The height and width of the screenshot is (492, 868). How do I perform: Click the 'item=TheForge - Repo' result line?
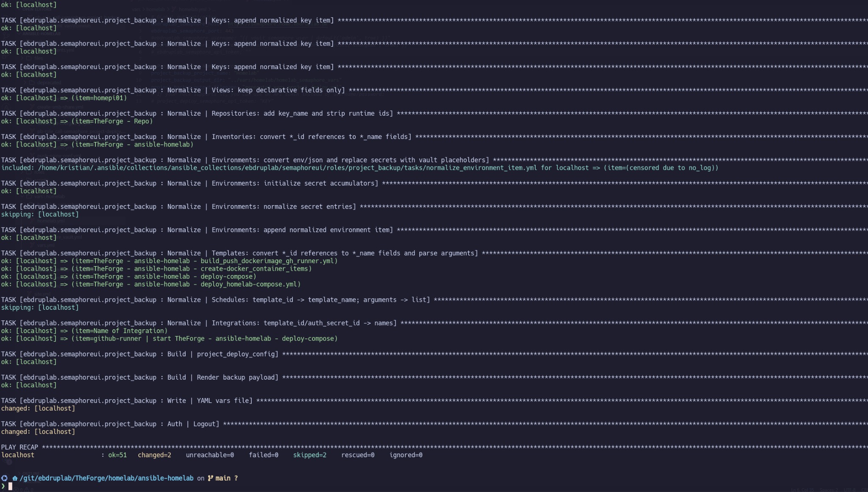click(77, 121)
